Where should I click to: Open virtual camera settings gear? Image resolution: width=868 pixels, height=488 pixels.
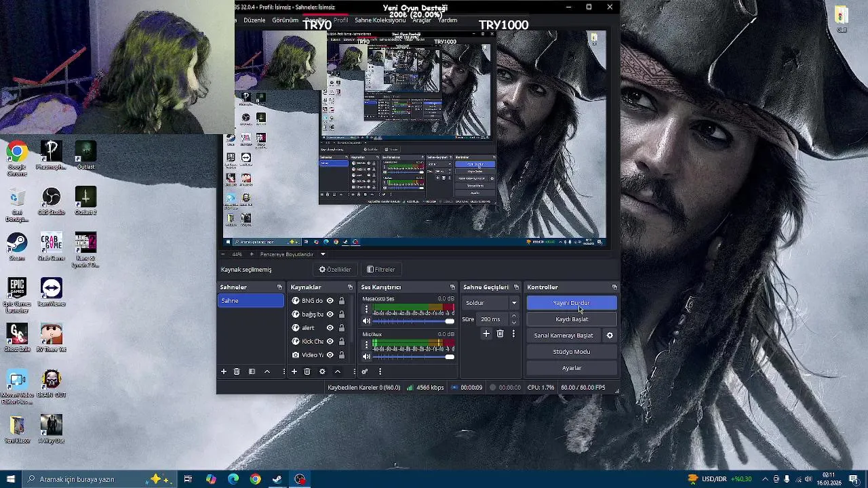tap(610, 335)
